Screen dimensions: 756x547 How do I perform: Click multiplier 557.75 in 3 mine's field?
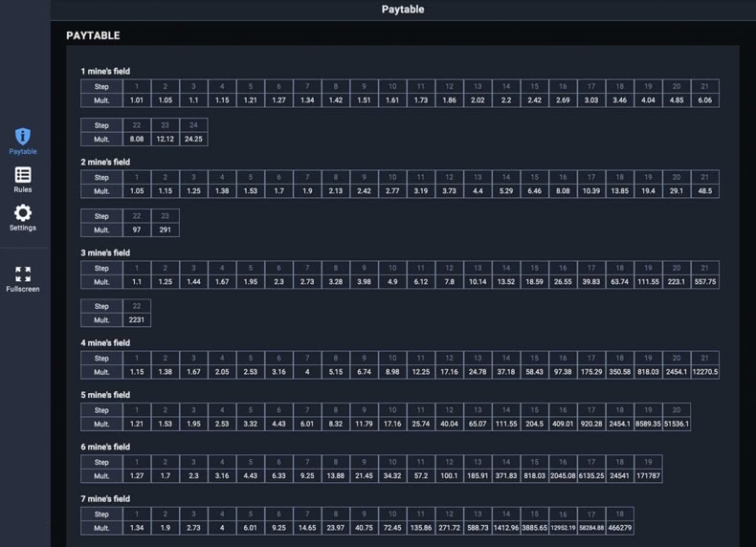point(705,281)
